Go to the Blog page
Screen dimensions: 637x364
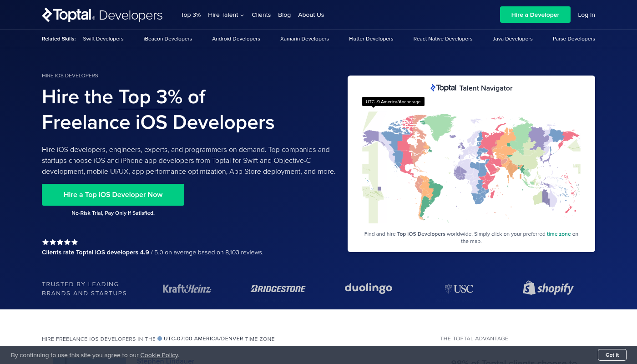[284, 15]
